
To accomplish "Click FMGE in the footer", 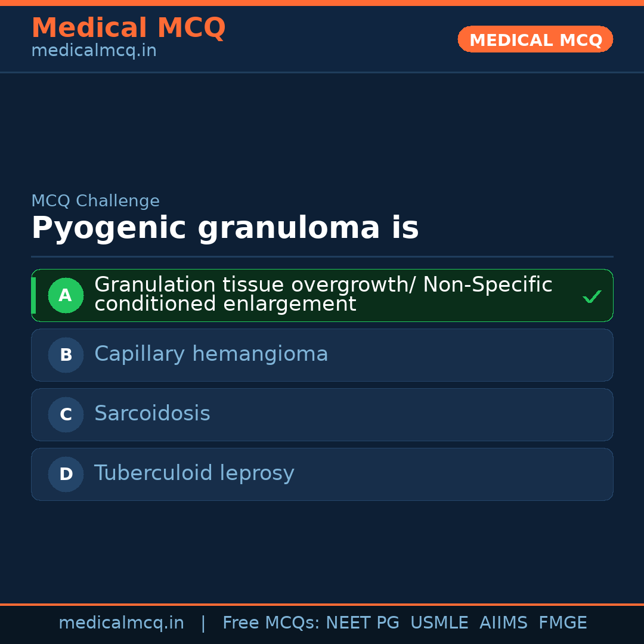I will coord(563,623).
